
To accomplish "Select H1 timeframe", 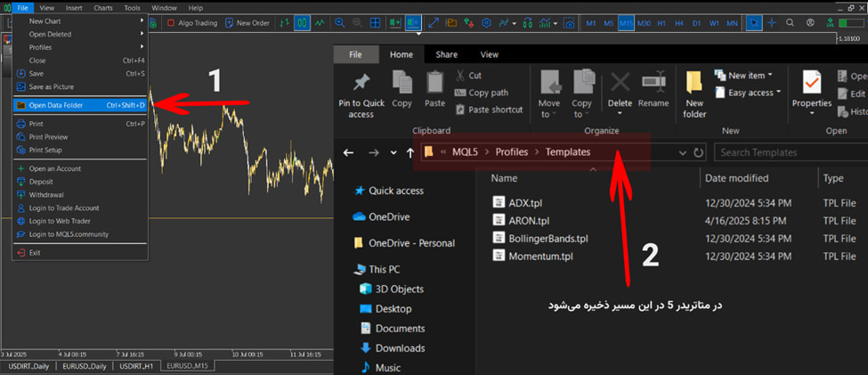I will tap(661, 23).
